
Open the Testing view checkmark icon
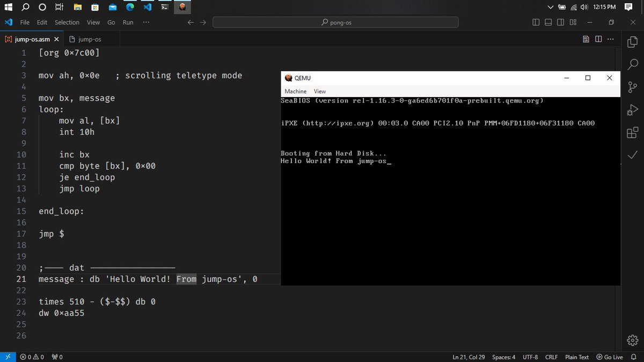pyautogui.click(x=632, y=155)
